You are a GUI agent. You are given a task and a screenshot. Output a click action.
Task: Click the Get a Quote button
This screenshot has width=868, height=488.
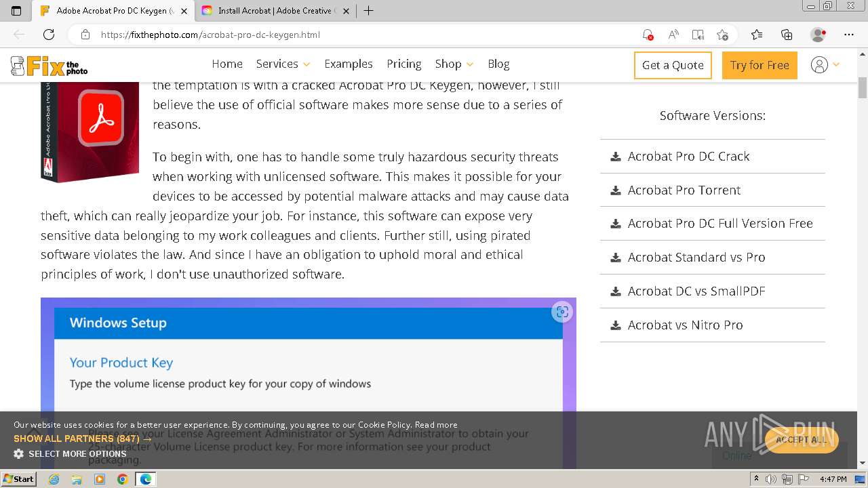click(x=673, y=65)
